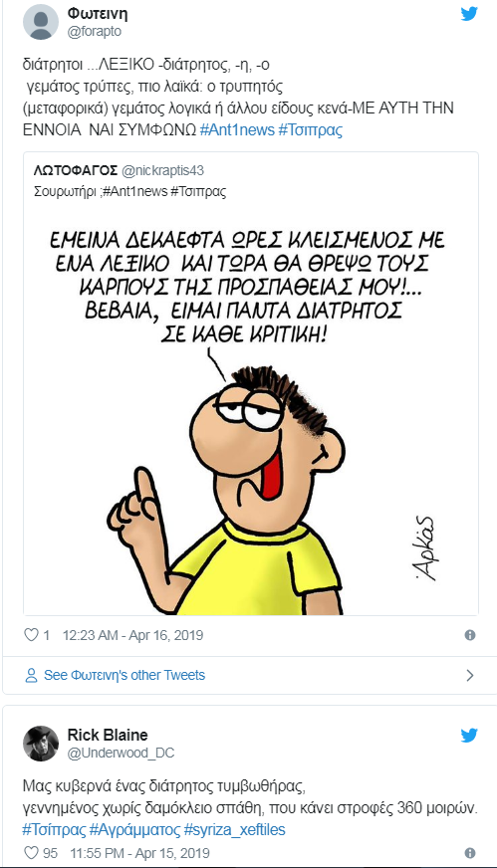Image resolution: width=497 pixels, height=868 pixels.
Task: Open quoted tweet author ΛΩΤΟΦΑΓΟΣ @nickraptis43
Action: point(120,171)
